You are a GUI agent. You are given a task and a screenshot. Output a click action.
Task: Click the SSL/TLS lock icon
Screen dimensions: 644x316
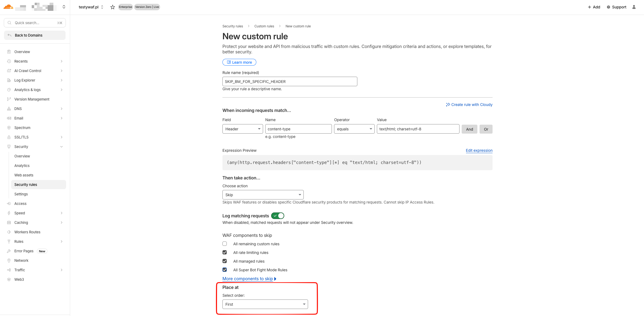[x=9, y=137]
